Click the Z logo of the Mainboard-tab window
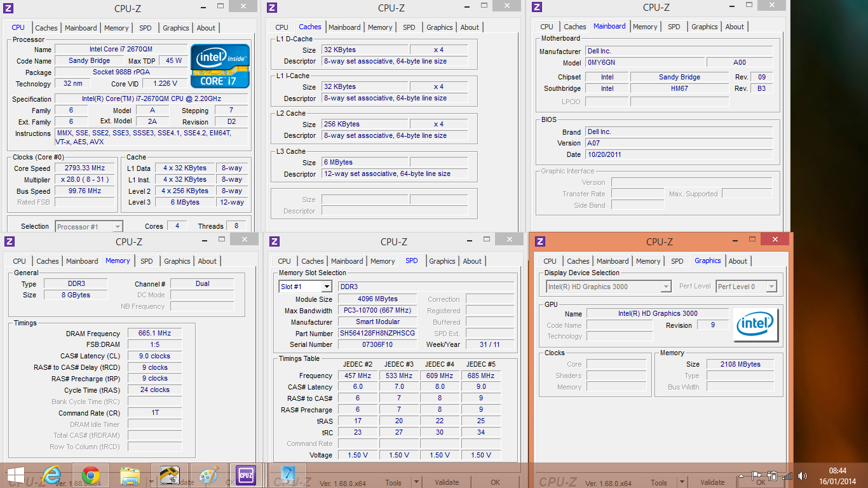 pos(537,7)
